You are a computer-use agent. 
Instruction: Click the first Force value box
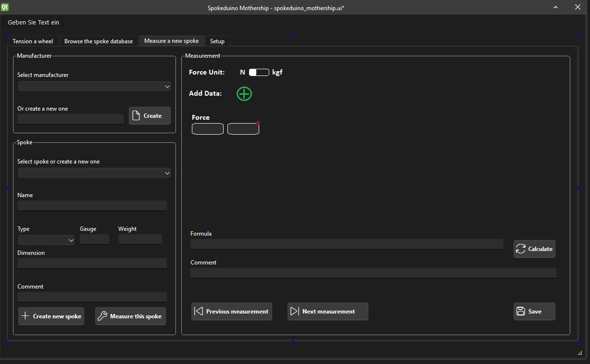tap(208, 129)
